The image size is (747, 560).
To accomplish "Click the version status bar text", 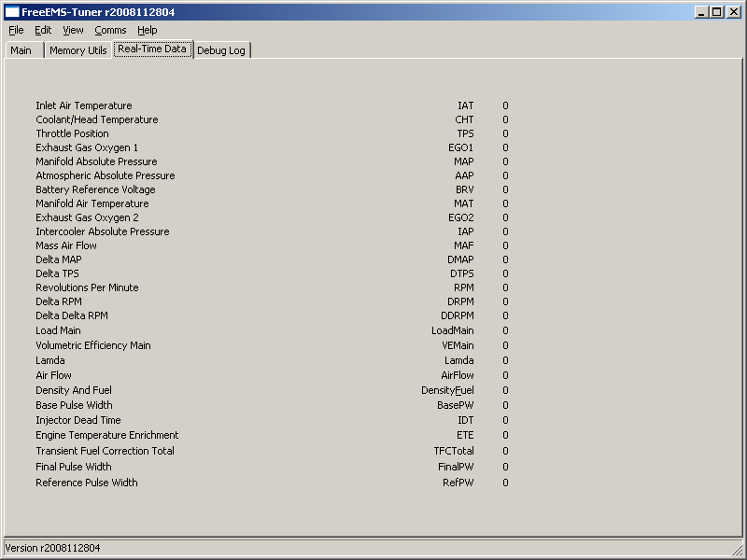I will 53,548.
